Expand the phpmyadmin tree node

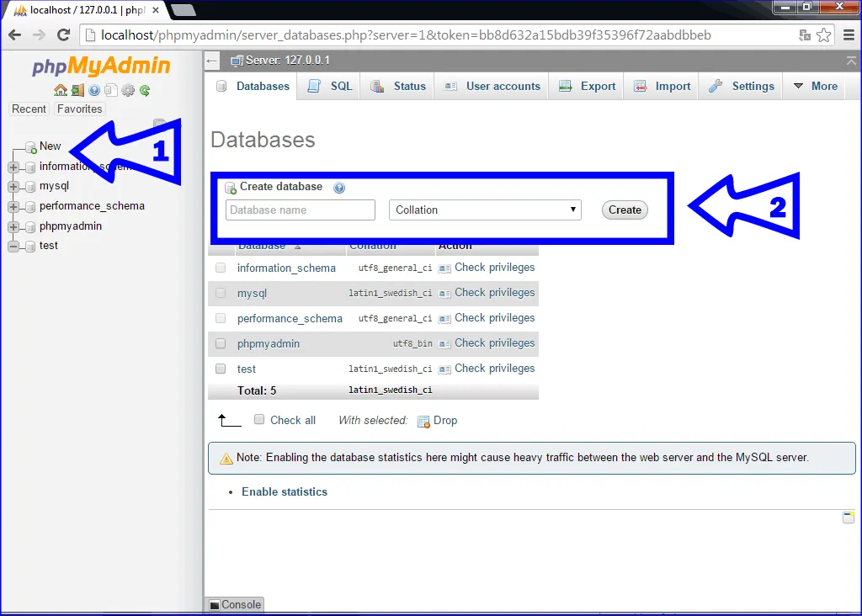13,227
